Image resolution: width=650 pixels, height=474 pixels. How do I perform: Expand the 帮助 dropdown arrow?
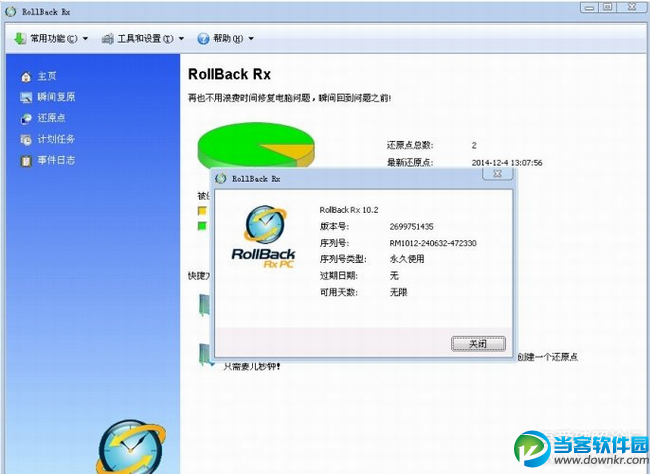[251, 39]
